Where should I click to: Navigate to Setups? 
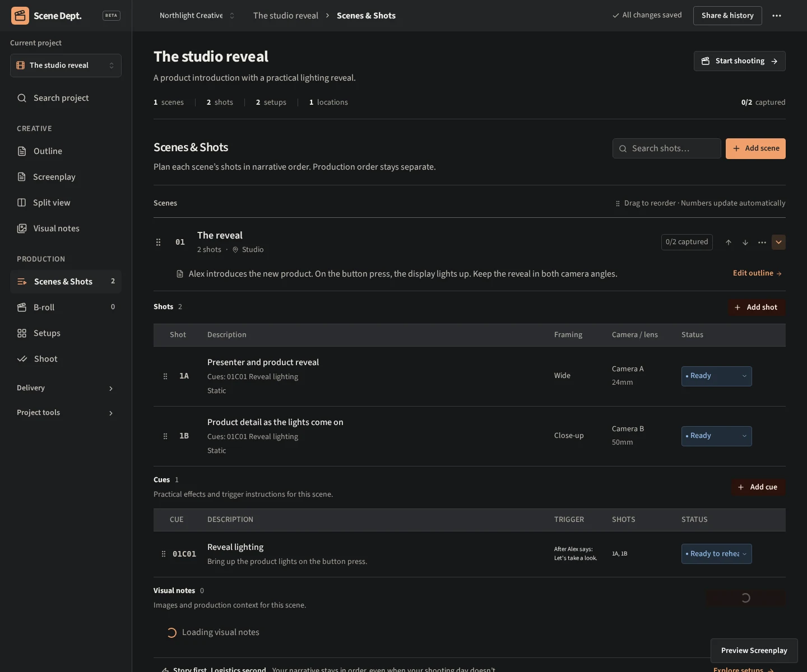pos(66,333)
